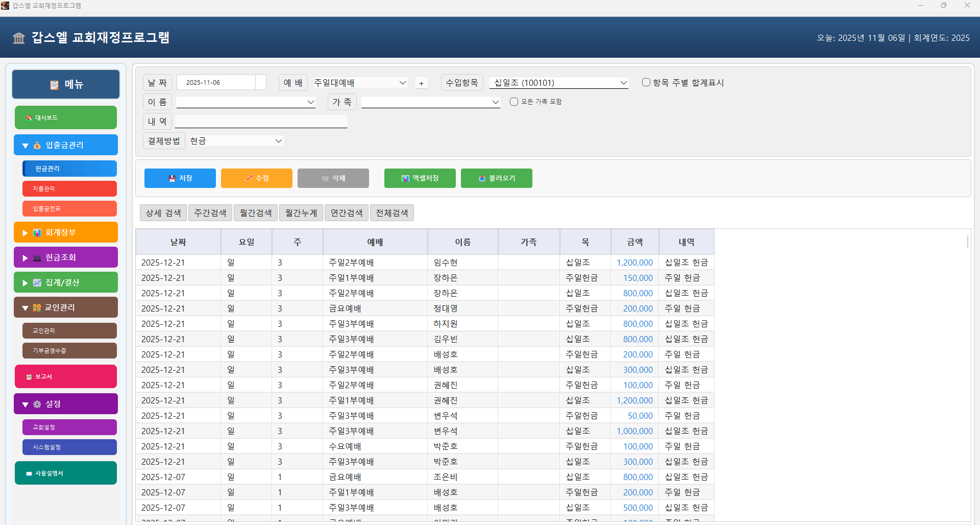Toggle the 모든 가족 포함 checkbox
Screen dimensions: 980x525
(514, 102)
